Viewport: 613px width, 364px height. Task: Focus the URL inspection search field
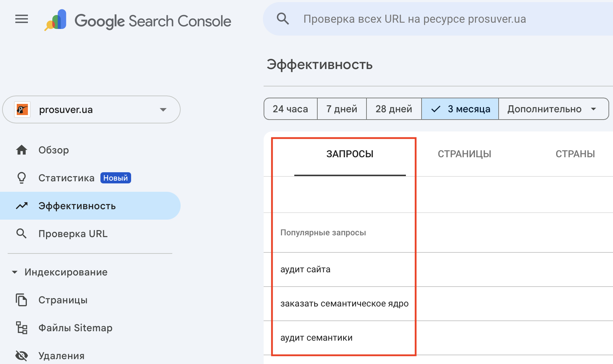(414, 19)
